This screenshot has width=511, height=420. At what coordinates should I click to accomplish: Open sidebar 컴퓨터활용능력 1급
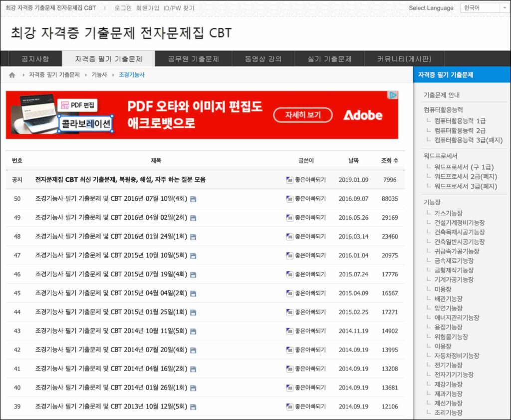tap(460, 121)
